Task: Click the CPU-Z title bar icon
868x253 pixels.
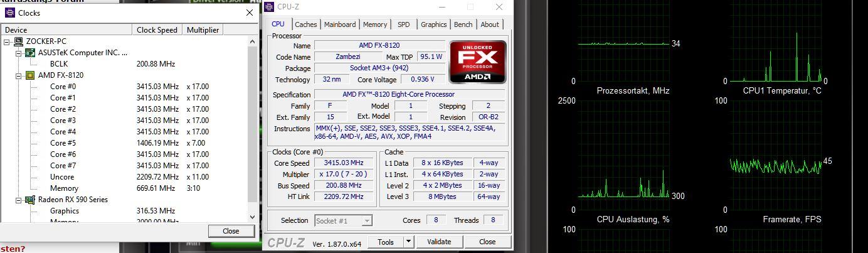Action: (270, 7)
